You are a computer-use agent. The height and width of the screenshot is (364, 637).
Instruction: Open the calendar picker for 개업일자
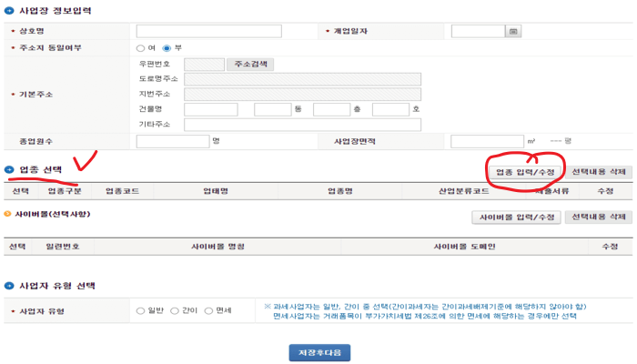click(x=513, y=31)
